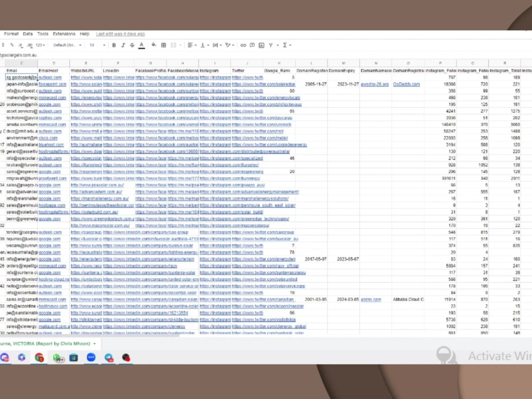Screen dimensions: 532x399
Task: Toggle bold formatting
Action: coord(114,45)
